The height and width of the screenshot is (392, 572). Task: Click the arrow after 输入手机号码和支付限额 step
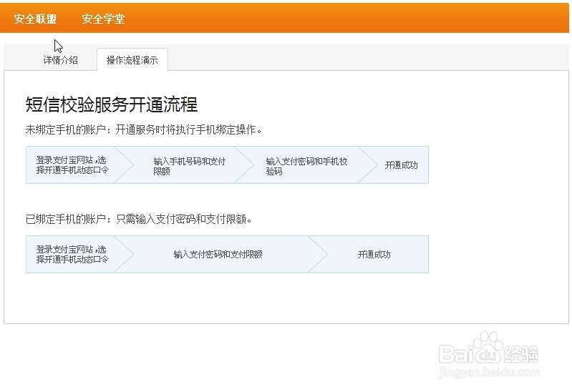point(244,165)
